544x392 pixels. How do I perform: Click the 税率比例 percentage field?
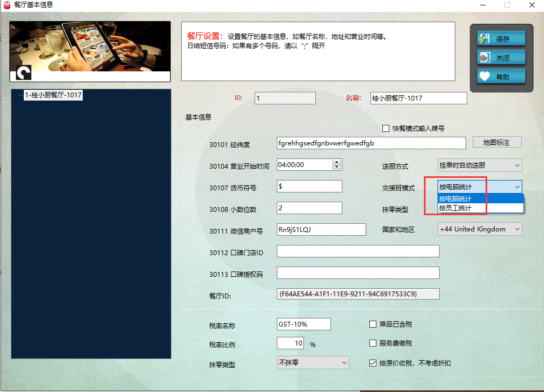pyautogui.click(x=290, y=343)
